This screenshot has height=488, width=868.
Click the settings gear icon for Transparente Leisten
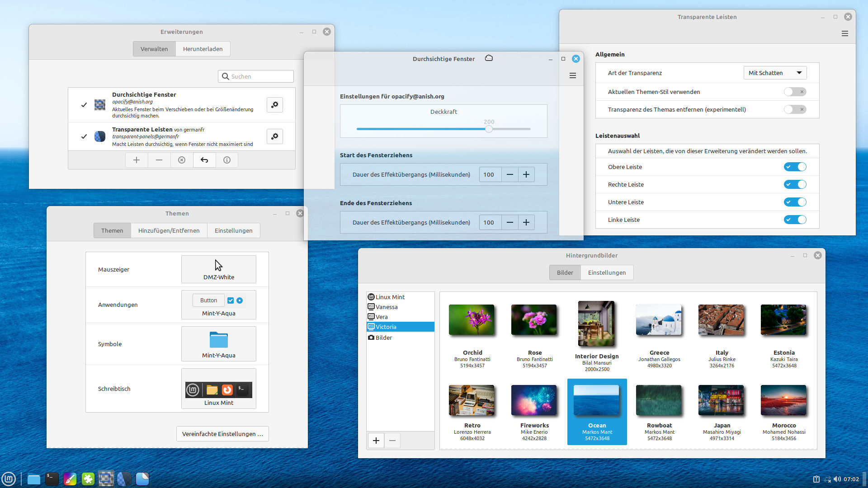[x=274, y=136]
